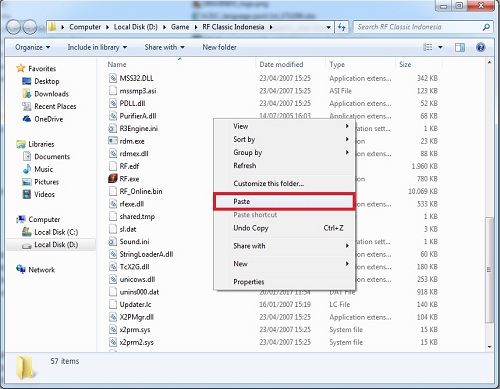The width and height of the screenshot is (500, 389).
Task: Click the Back navigation arrow button
Action: click(x=14, y=27)
